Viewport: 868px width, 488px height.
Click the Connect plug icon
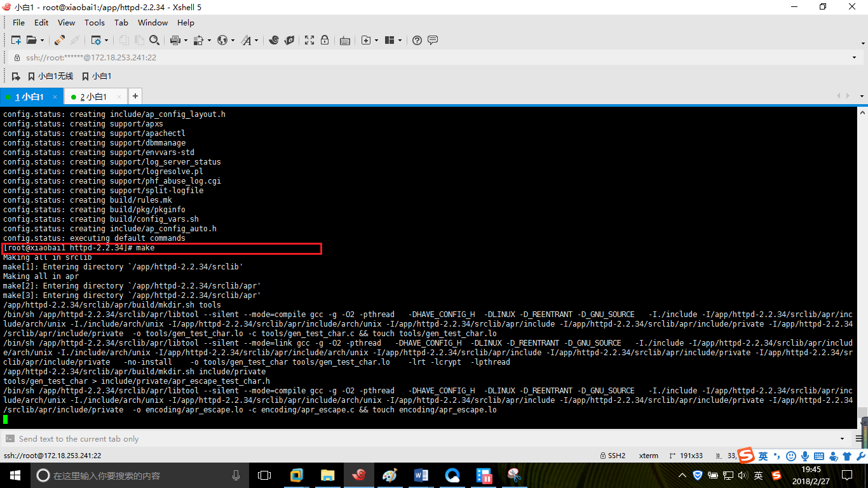tap(59, 40)
